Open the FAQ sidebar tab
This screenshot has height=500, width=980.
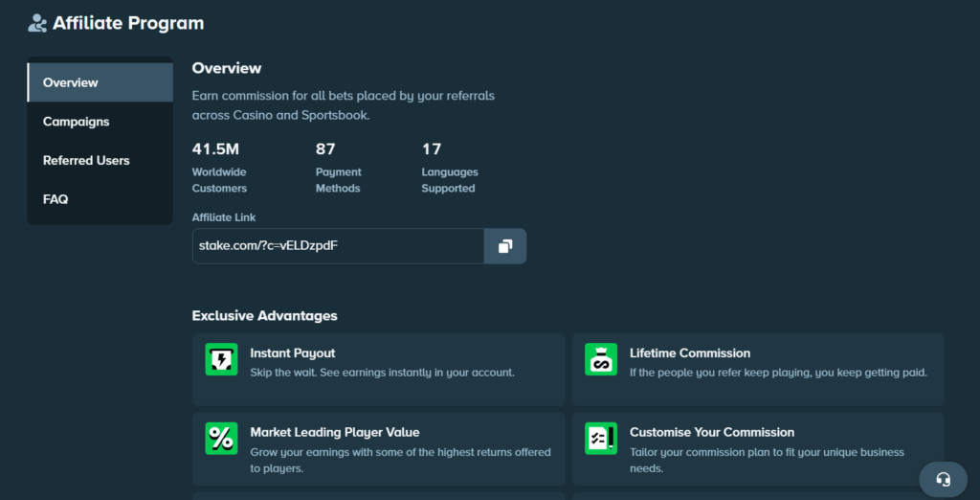(x=100, y=199)
